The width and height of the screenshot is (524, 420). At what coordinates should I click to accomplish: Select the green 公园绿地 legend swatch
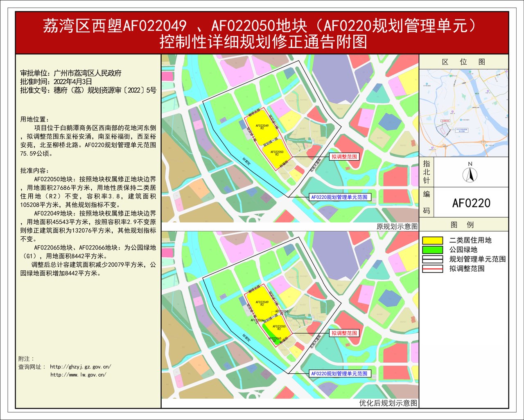(433, 250)
